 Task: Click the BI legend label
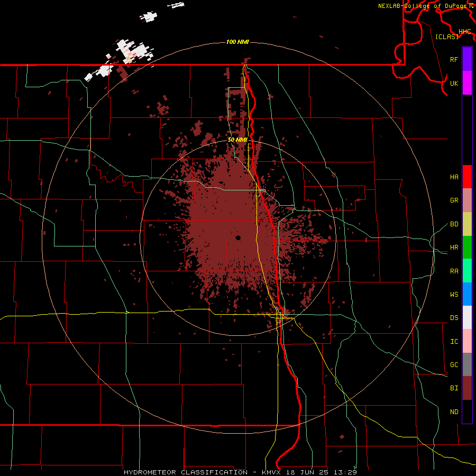(x=454, y=388)
